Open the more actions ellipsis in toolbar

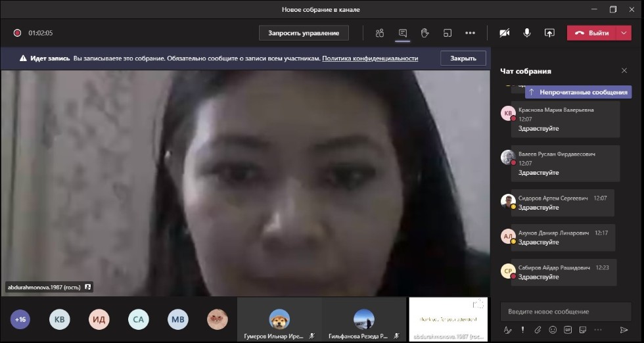pos(470,33)
